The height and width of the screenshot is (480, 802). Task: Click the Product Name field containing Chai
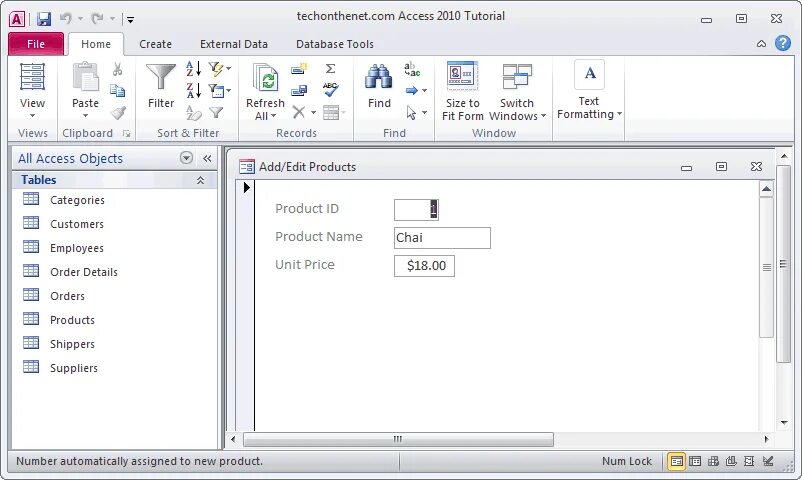[x=442, y=237]
